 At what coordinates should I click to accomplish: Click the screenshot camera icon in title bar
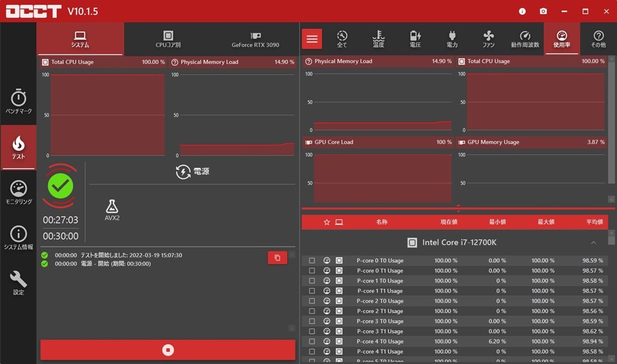pos(543,11)
